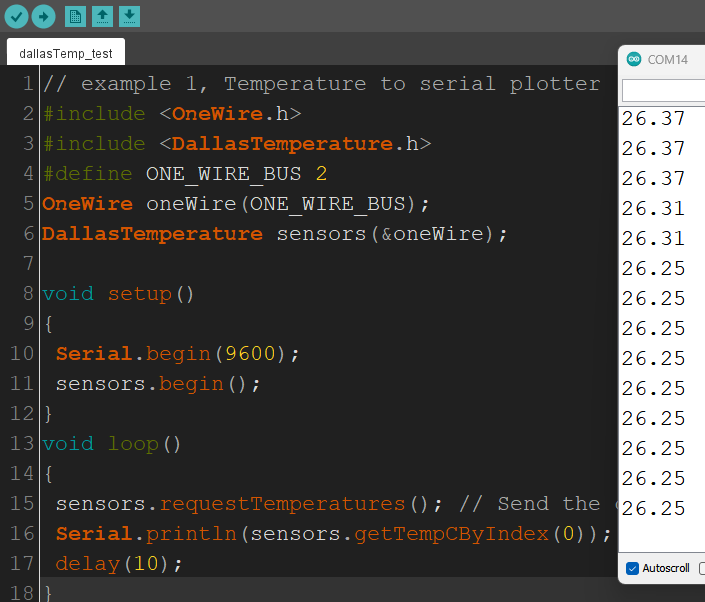Click the top 26.37 serial reading
This screenshot has width=705, height=602.
click(653, 119)
